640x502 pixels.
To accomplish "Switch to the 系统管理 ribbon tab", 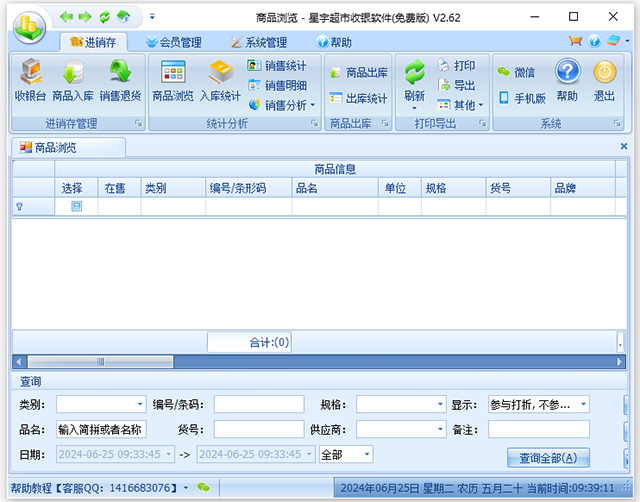I will coord(259,42).
